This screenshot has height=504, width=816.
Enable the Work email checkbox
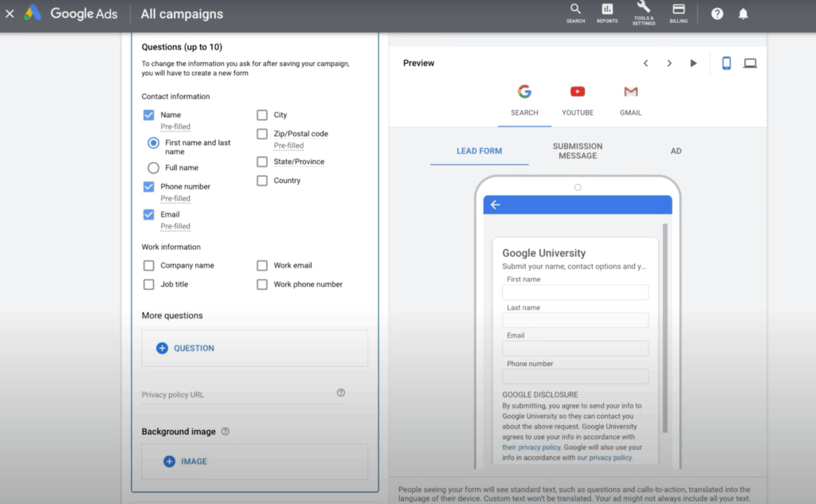pos(262,265)
